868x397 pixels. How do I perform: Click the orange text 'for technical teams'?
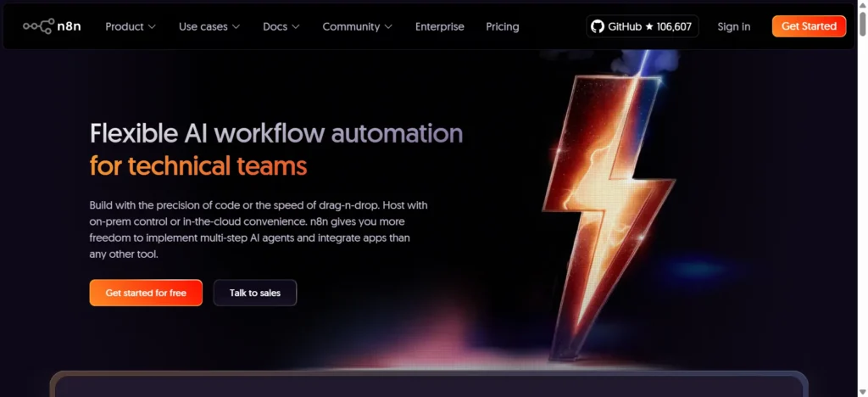click(x=198, y=166)
